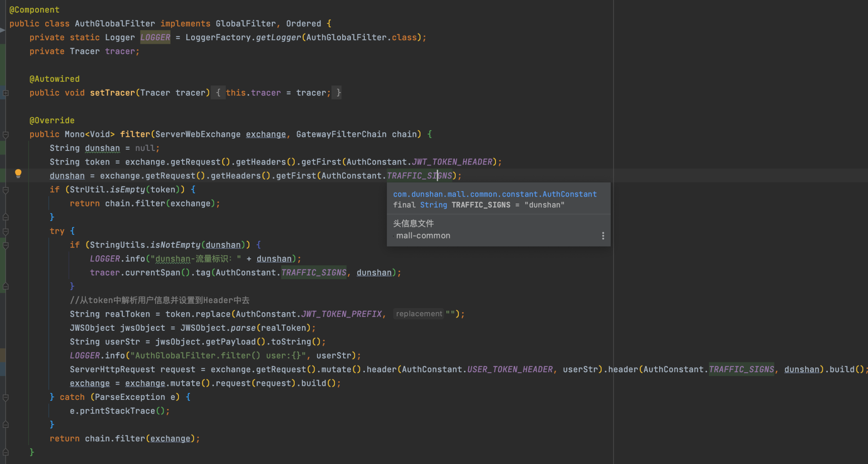Screen dimensions: 868x464
Task: Click Mono<Void> return type
Action: click(x=90, y=134)
